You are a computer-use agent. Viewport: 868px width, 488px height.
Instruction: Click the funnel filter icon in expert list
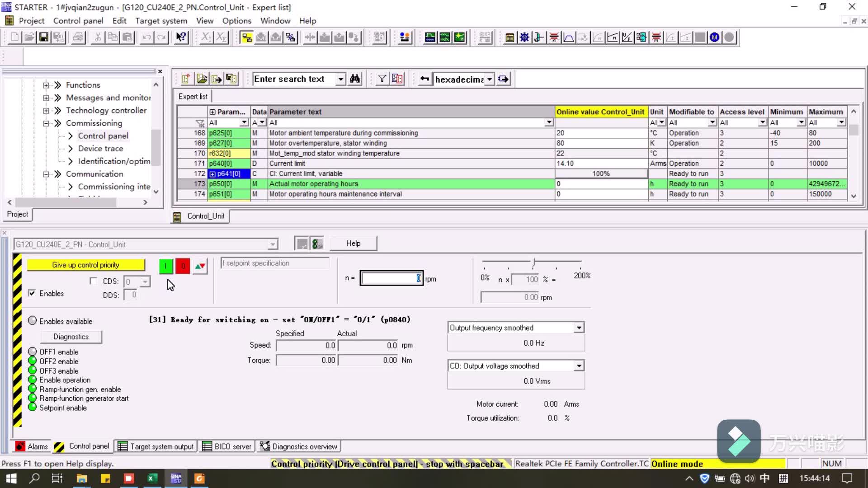point(382,79)
